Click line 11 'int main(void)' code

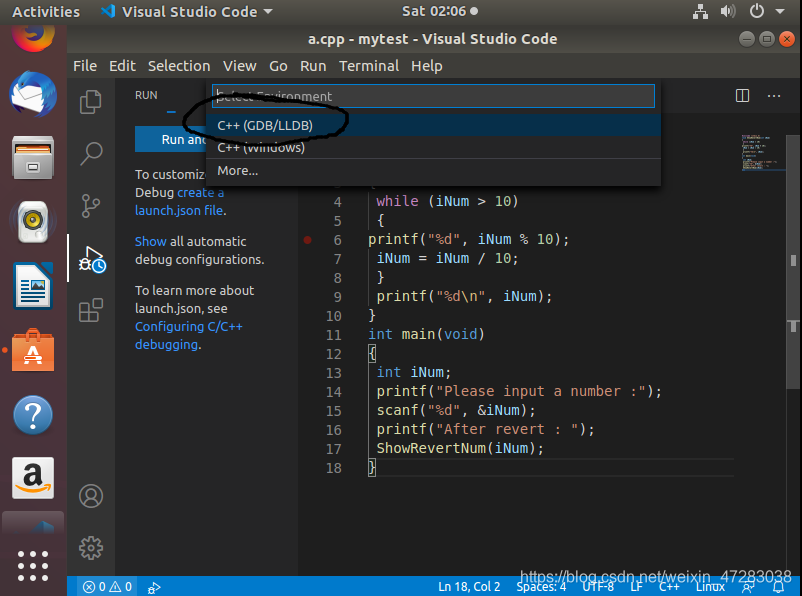[426, 335]
